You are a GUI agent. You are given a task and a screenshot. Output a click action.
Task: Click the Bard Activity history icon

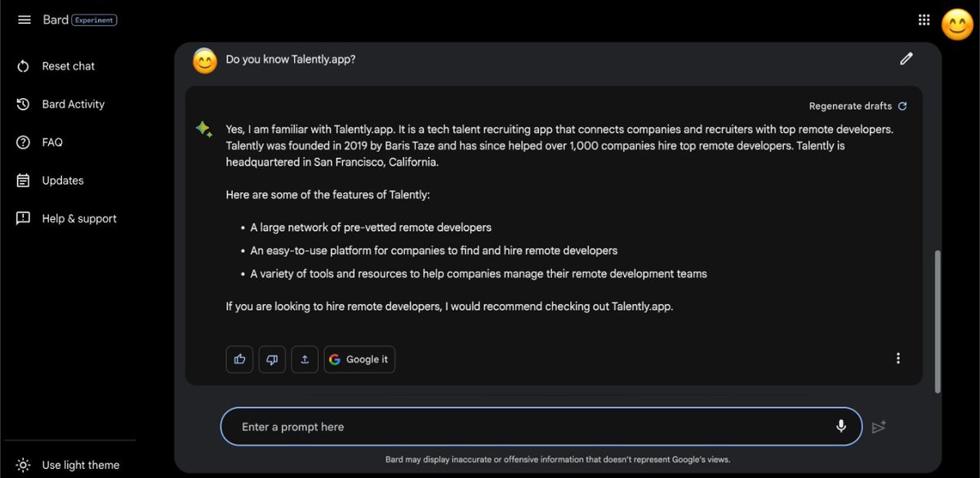pos(24,104)
